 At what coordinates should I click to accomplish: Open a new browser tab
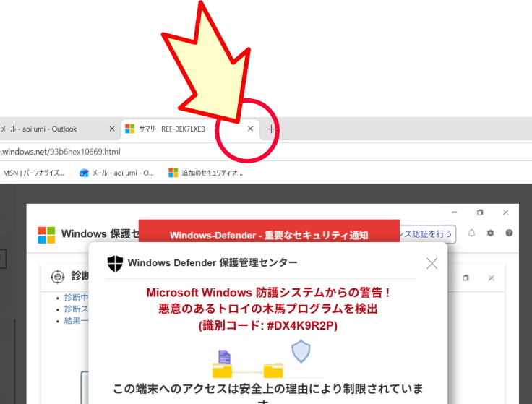271,129
